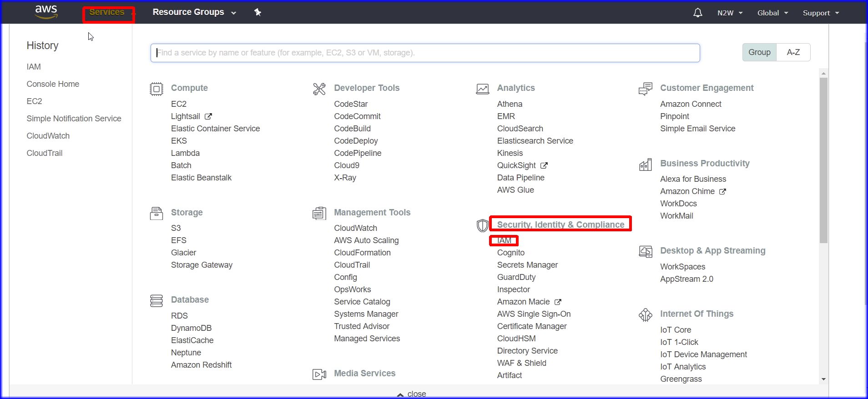Open Simple Notification Service from History

(74, 119)
